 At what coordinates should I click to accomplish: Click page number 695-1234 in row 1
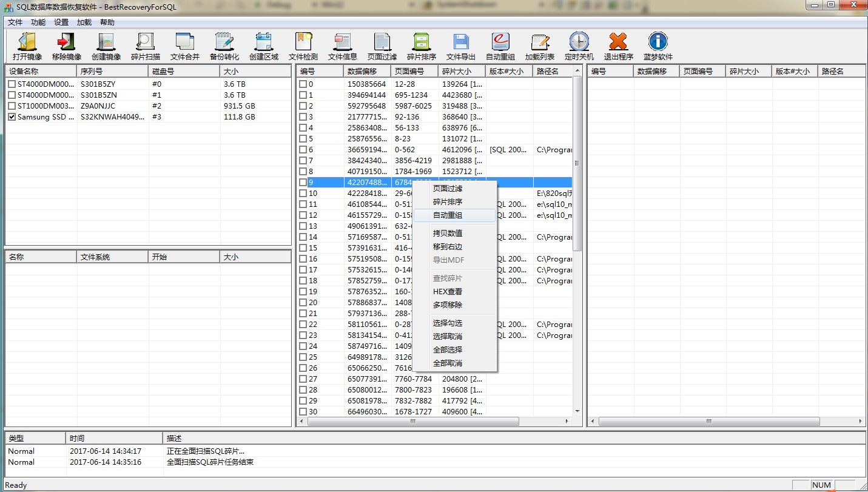pos(411,95)
